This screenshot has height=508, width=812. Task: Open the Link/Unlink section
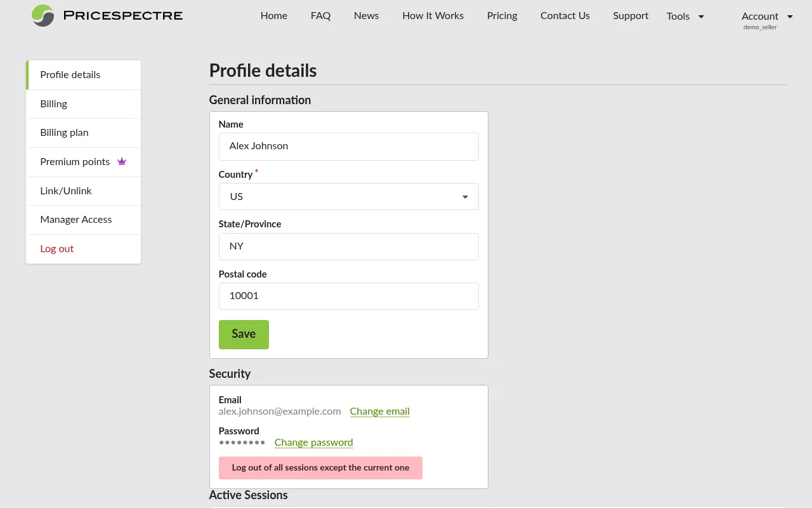click(66, 190)
